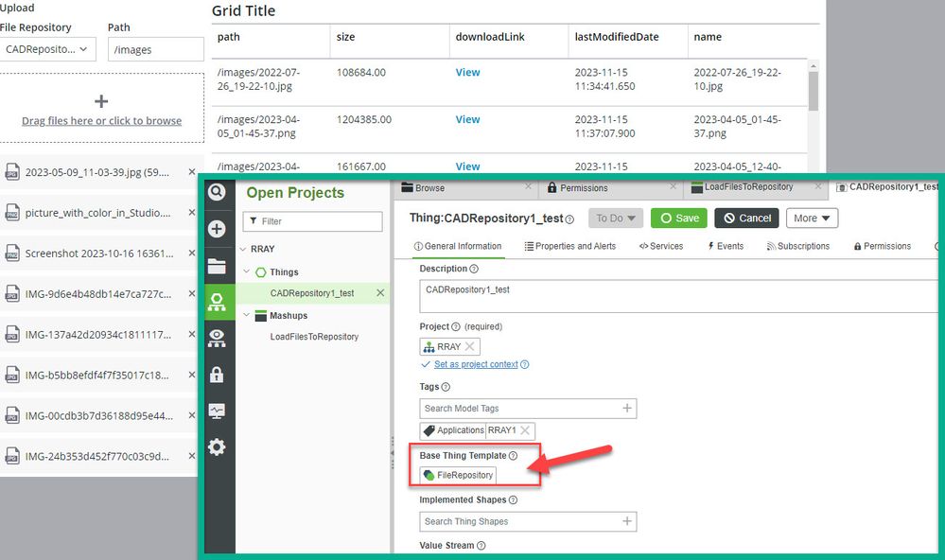This screenshot has width=945, height=560.
Task: Close the Browse tab
Action: pyautogui.click(x=528, y=187)
